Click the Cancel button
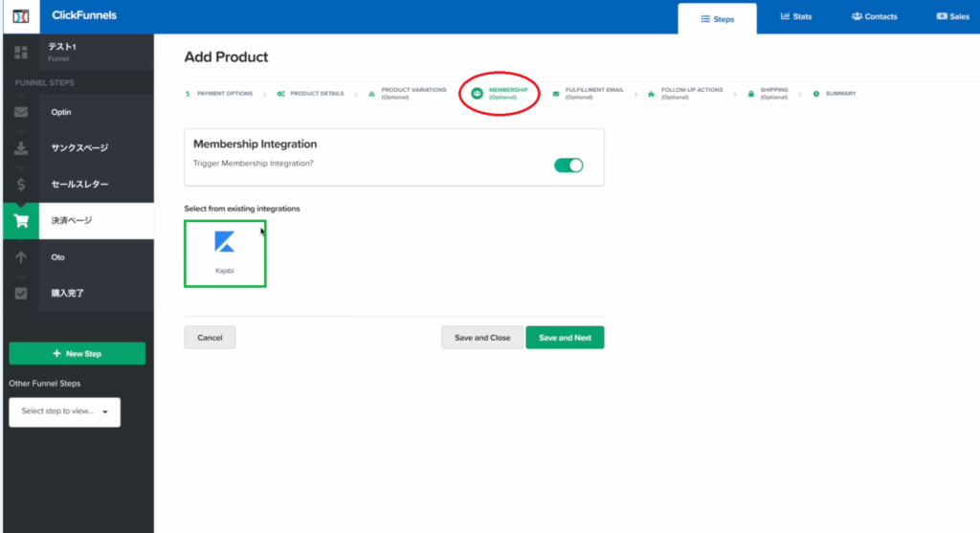This screenshot has height=533, width=980. pyautogui.click(x=210, y=338)
